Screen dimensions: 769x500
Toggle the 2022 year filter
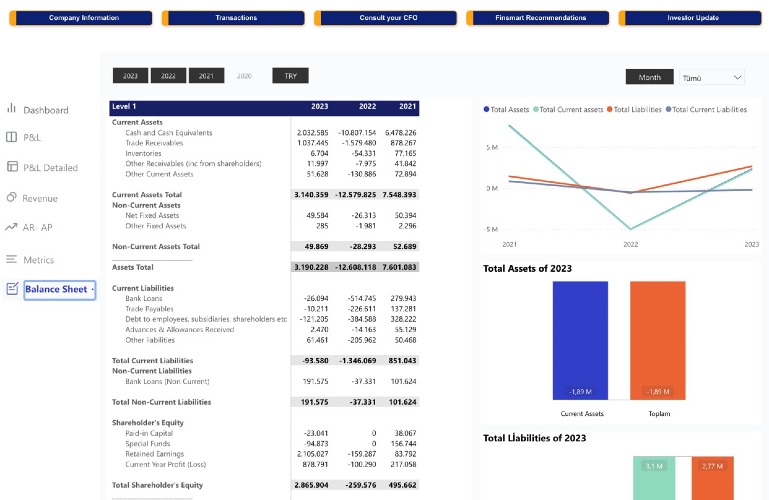[x=168, y=75]
